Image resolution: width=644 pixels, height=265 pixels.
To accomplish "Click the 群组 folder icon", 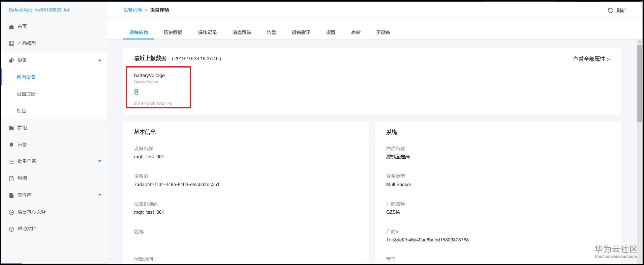I will [x=11, y=128].
